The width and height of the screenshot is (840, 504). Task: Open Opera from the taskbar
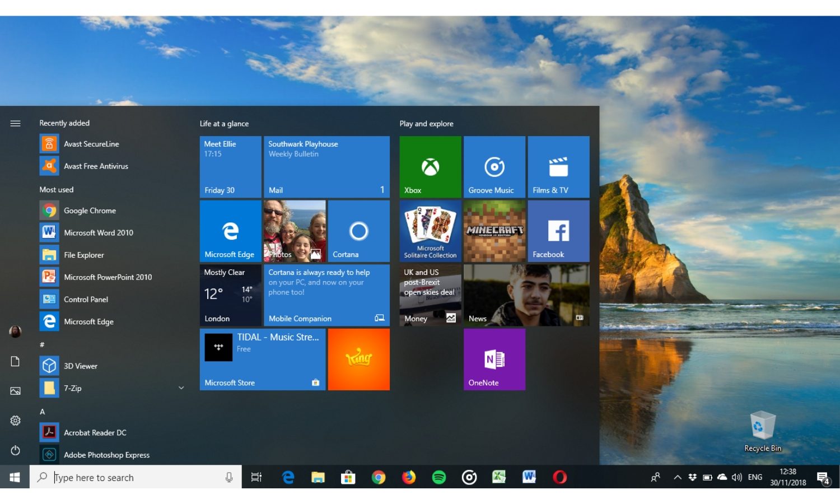click(x=559, y=477)
